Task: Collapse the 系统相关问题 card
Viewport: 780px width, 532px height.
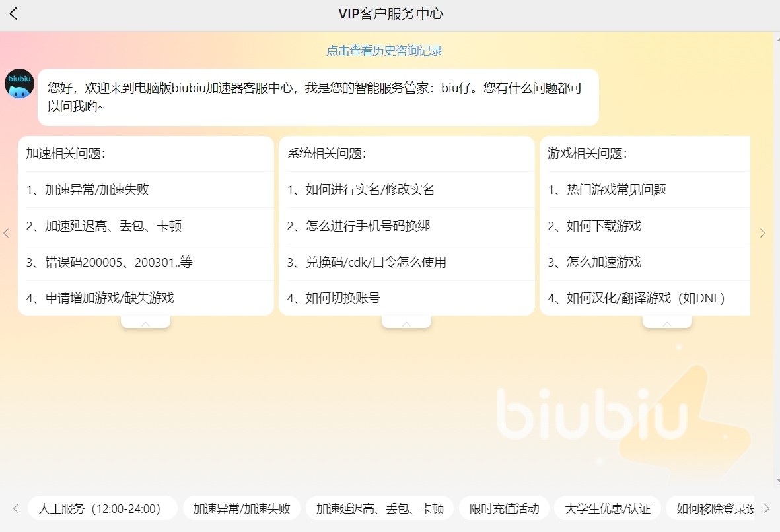Action: pos(406,322)
